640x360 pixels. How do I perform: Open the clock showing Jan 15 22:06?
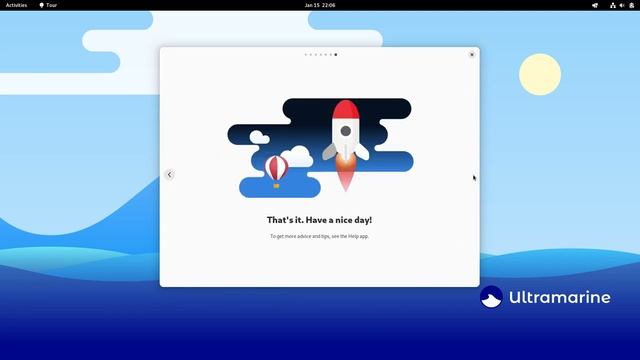click(x=320, y=5)
